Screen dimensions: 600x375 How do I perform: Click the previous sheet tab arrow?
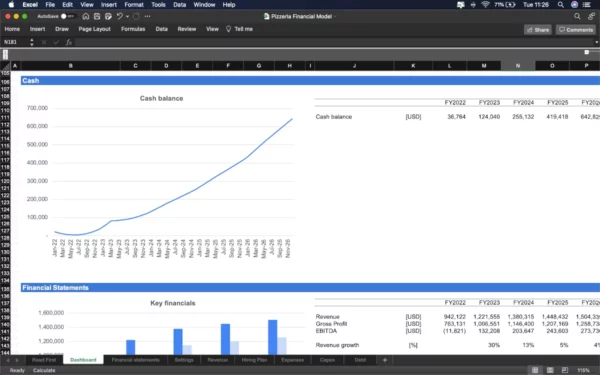8,360
